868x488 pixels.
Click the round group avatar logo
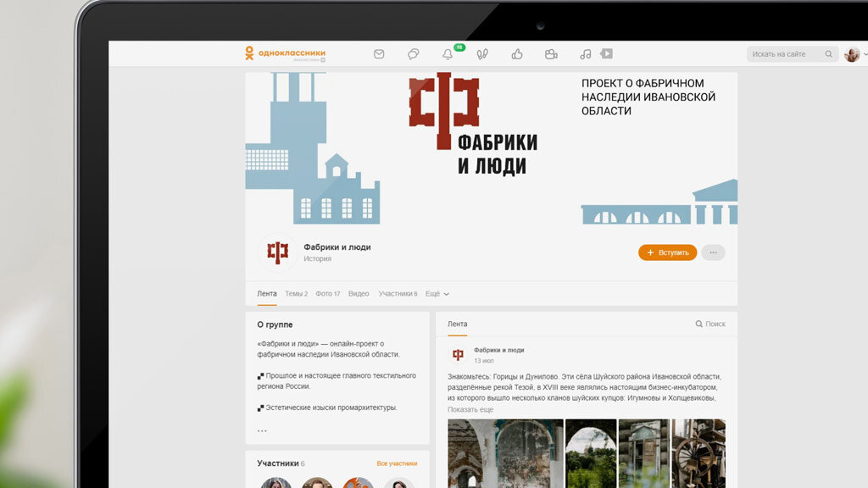coord(278,252)
